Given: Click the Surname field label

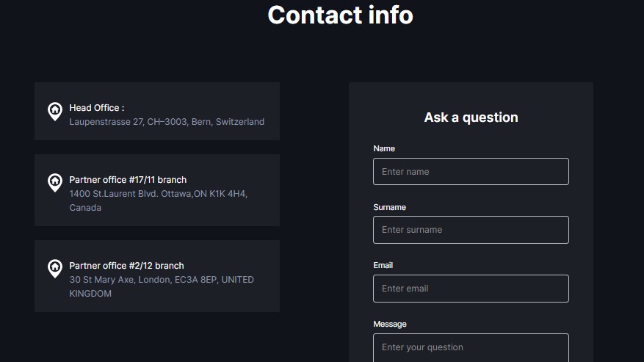Looking at the screenshot, I should [389, 207].
